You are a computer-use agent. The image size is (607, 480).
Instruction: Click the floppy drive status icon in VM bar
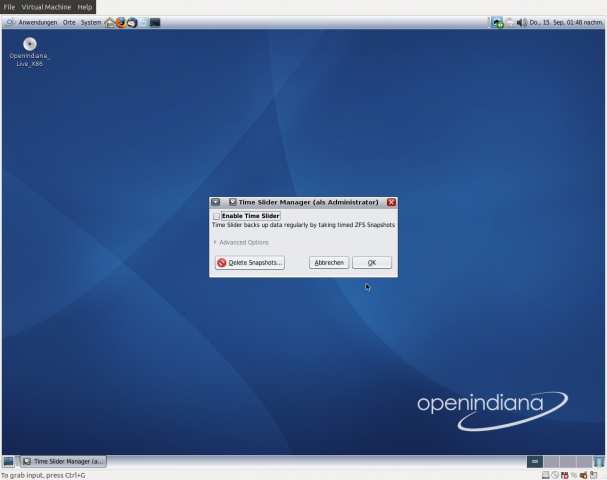[565, 475]
